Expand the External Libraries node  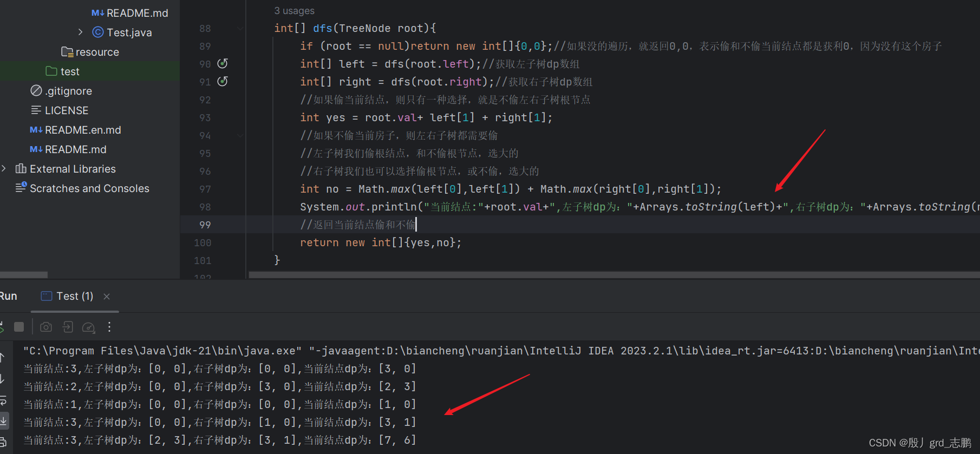(x=4, y=169)
